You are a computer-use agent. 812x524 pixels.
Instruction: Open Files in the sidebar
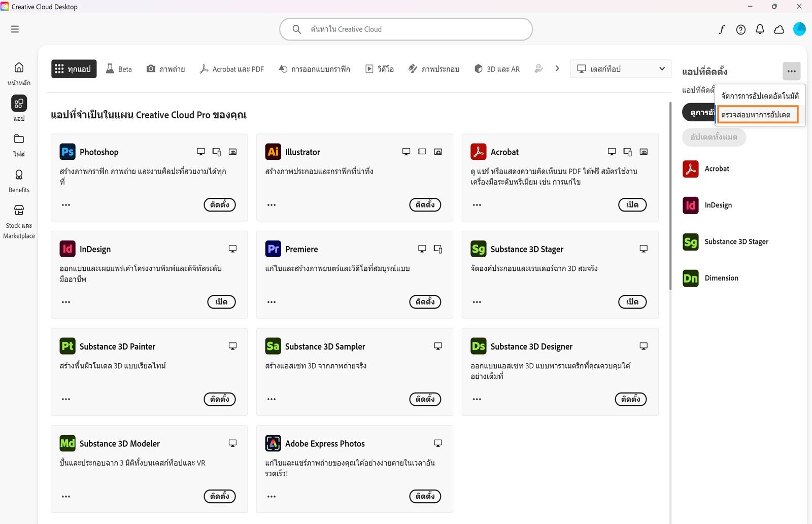click(x=19, y=139)
